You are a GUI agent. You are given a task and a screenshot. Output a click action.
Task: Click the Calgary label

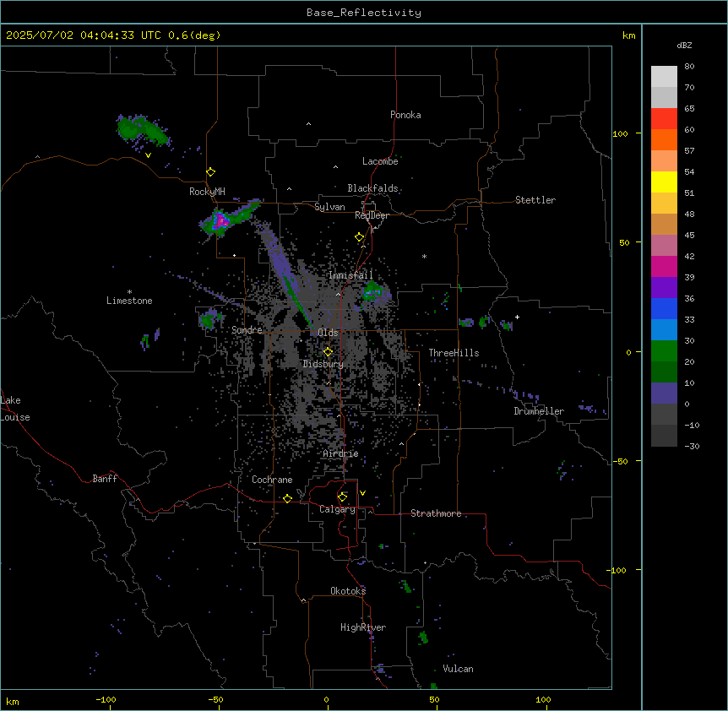click(337, 509)
